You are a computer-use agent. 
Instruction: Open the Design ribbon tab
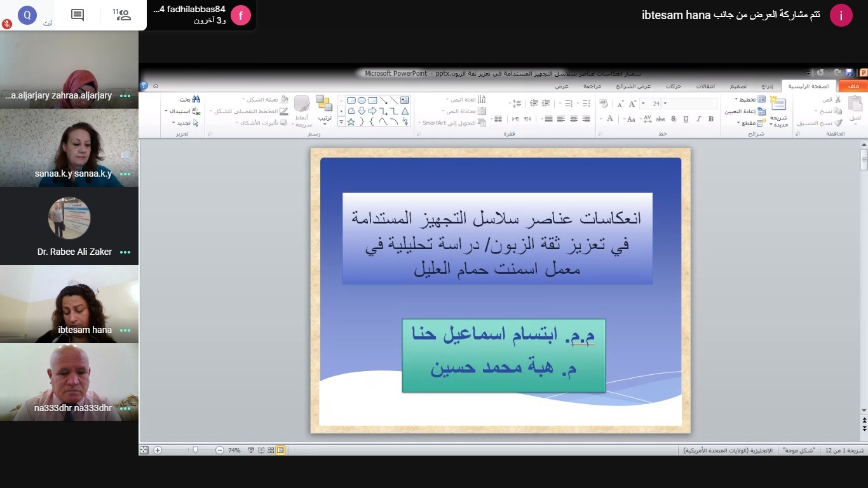tap(738, 86)
